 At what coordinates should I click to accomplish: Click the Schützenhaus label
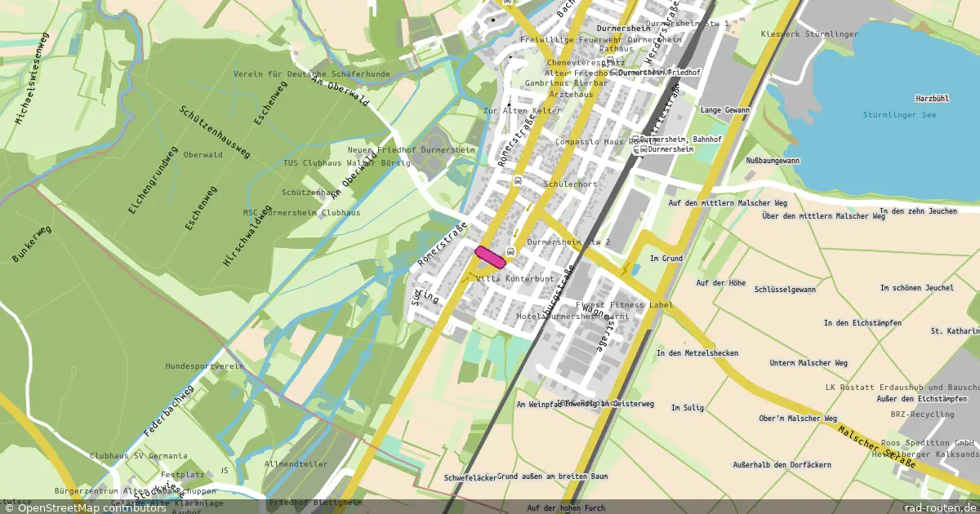[310, 193]
